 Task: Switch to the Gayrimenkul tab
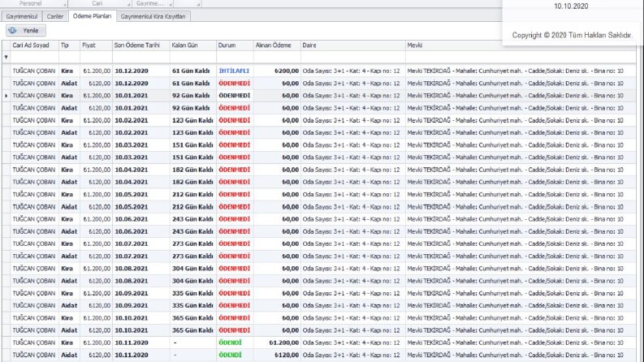[22, 16]
